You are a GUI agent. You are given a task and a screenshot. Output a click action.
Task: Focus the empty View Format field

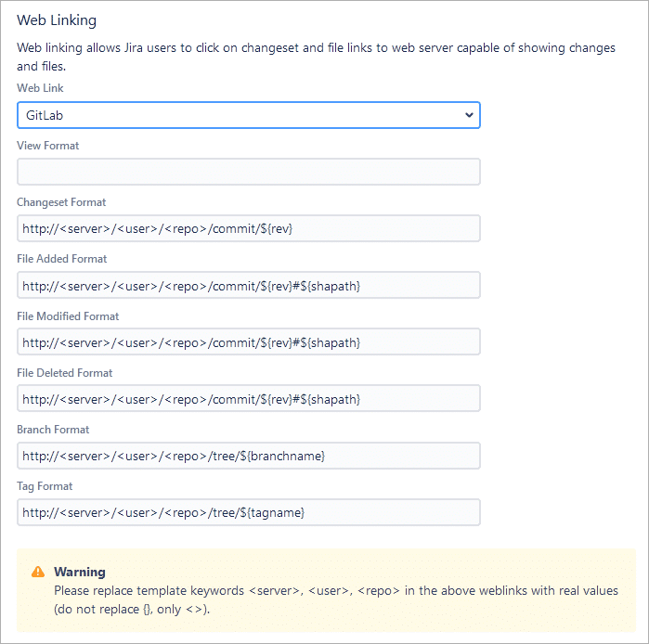248,172
